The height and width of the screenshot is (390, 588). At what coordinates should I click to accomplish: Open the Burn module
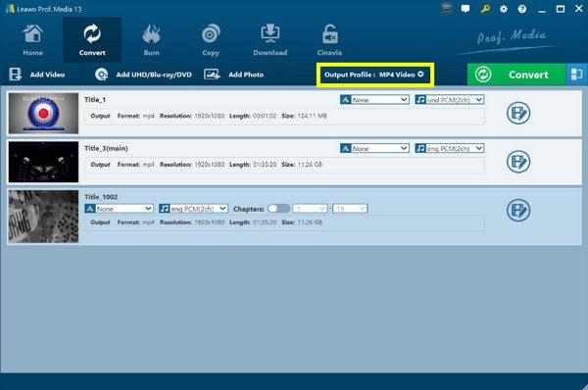click(x=152, y=40)
